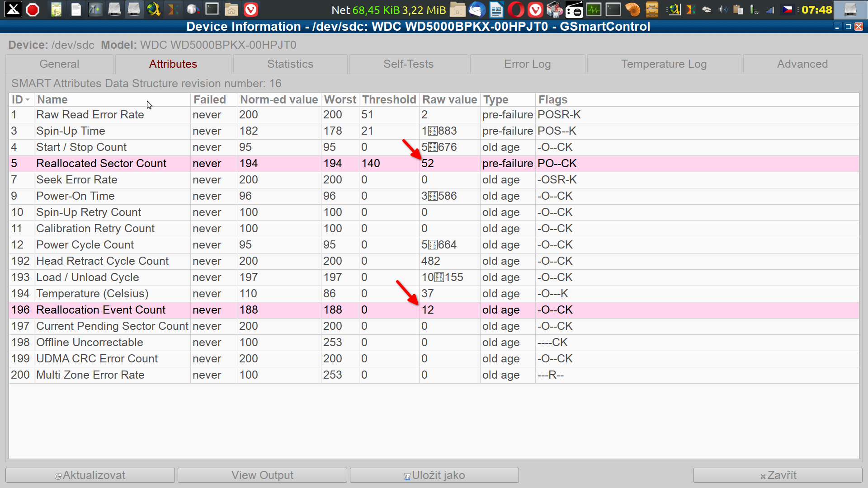Click the home folder panel icon
The image size is (868, 488).
(x=231, y=9)
